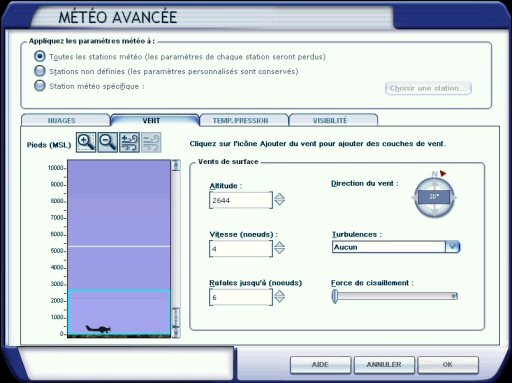Click the Vitesse (noeuds) input field

[241, 249]
